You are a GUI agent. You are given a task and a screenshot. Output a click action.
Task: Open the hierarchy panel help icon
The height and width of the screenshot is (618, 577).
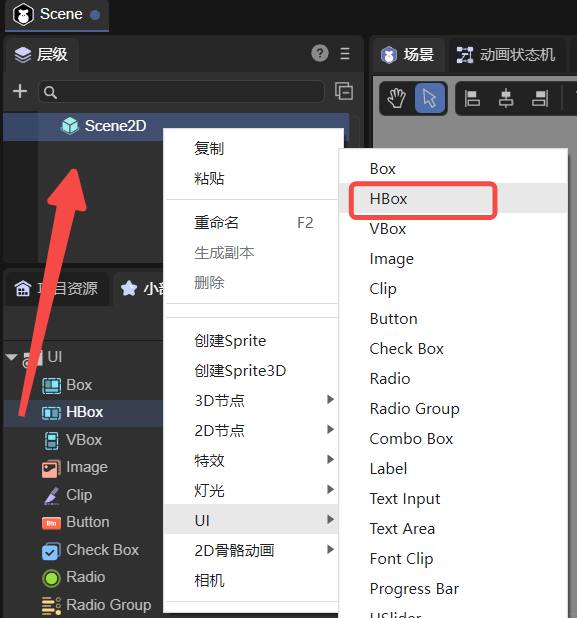320,53
